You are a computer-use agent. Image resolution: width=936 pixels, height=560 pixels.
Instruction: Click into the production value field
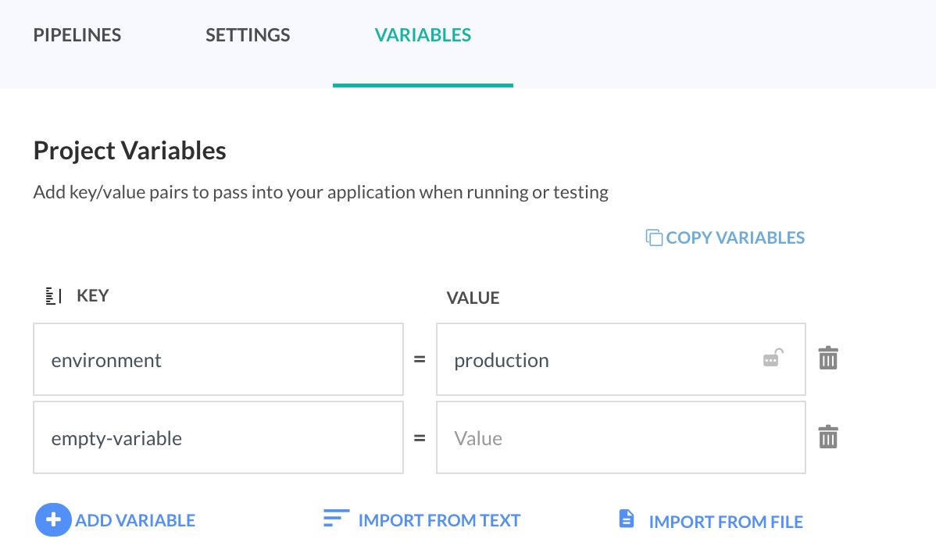(594, 359)
